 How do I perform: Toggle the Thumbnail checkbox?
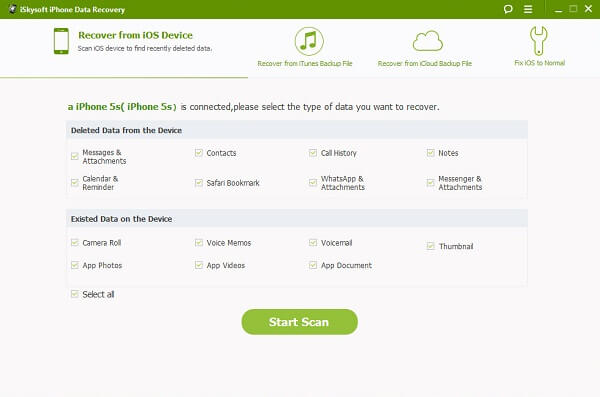(x=430, y=246)
